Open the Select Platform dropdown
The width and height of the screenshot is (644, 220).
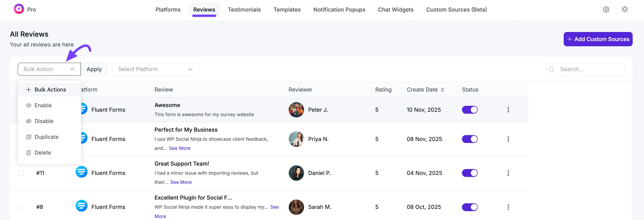point(155,69)
